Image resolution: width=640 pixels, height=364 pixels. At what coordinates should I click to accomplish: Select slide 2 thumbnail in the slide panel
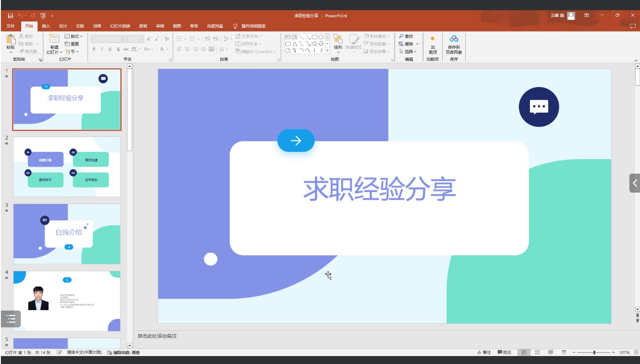67,167
